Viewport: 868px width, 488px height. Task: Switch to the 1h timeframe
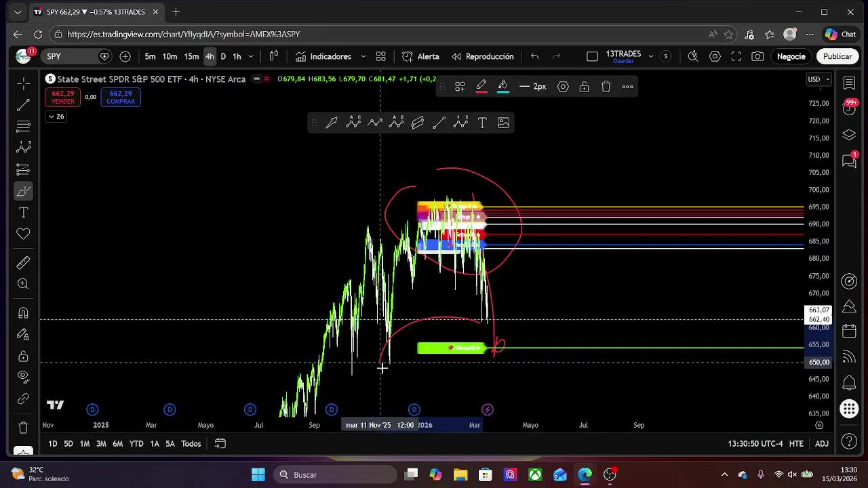(237, 56)
